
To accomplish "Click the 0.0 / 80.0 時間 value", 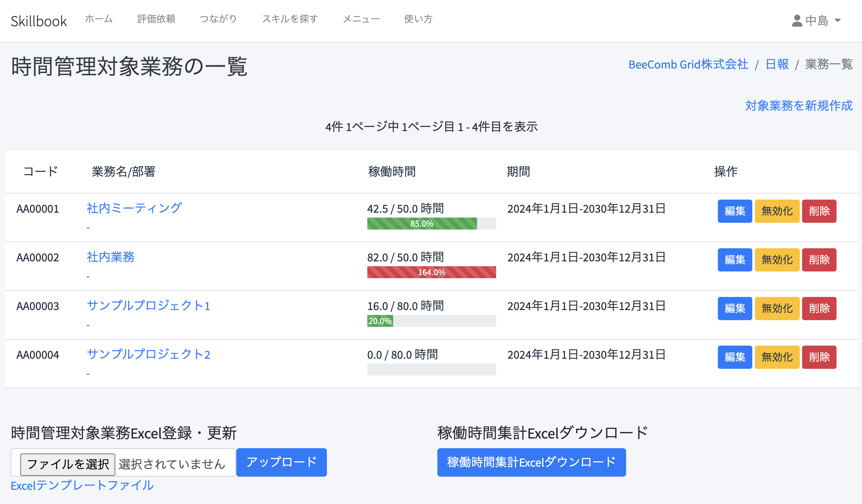I will pyautogui.click(x=403, y=355).
